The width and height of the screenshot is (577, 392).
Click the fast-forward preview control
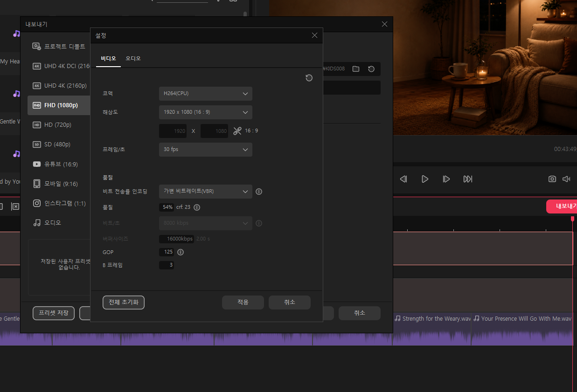[468, 179]
